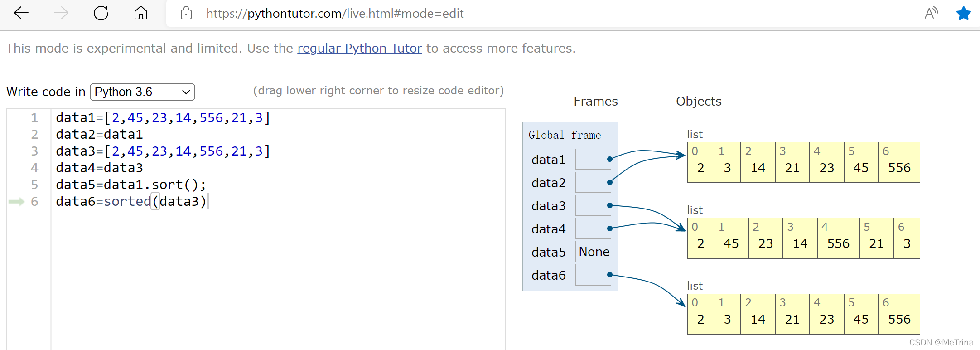Click code line data5=data1.sort();
Image resolution: width=980 pixels, height=350 pixels.
131,185
